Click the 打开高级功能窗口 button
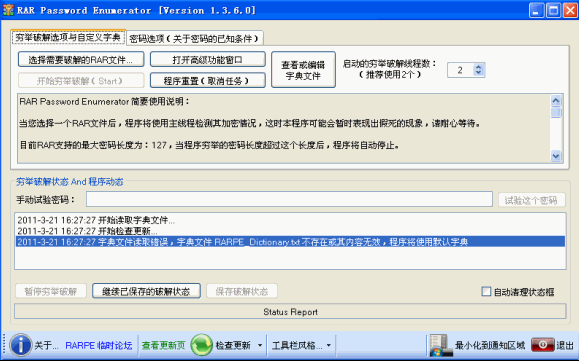The height and width of the screenshot is (361, 579). point(208,59)
